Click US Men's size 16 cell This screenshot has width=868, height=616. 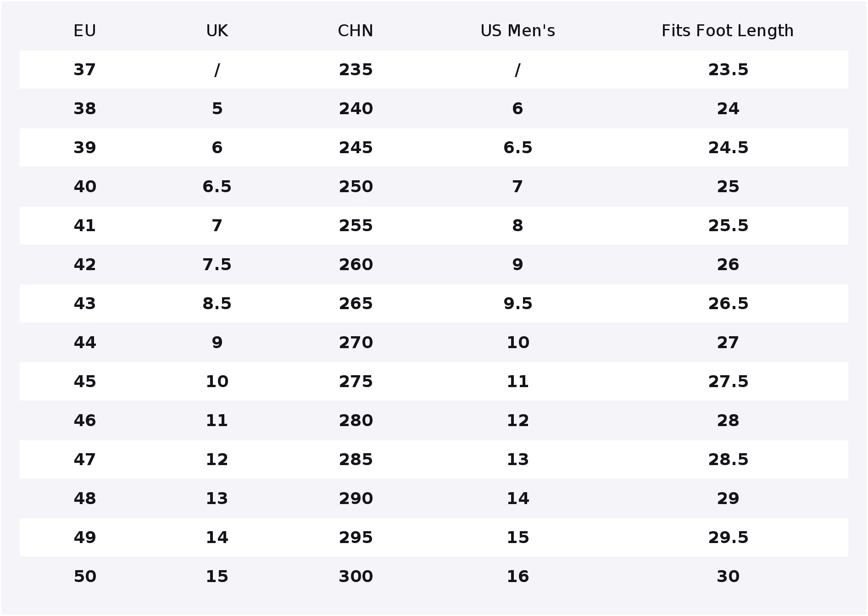[x=518, y=577]
